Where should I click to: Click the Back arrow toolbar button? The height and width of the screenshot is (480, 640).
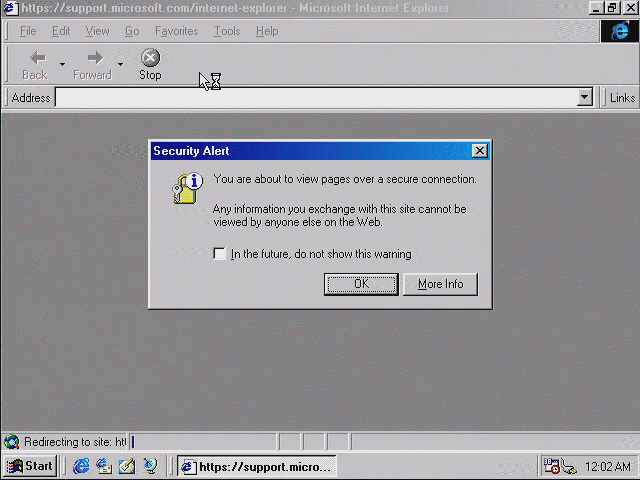click(x=35, y=64)
